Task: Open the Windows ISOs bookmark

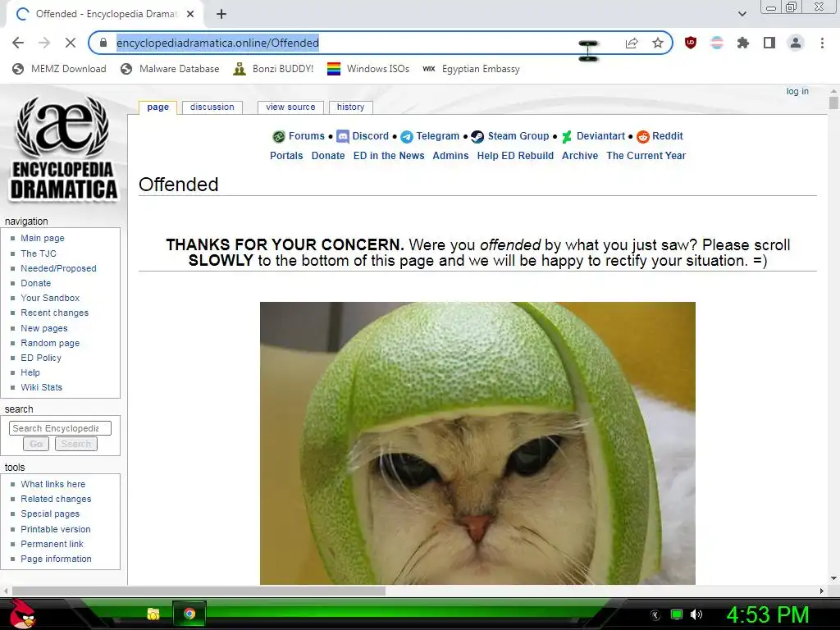Action: click(368, 69)
